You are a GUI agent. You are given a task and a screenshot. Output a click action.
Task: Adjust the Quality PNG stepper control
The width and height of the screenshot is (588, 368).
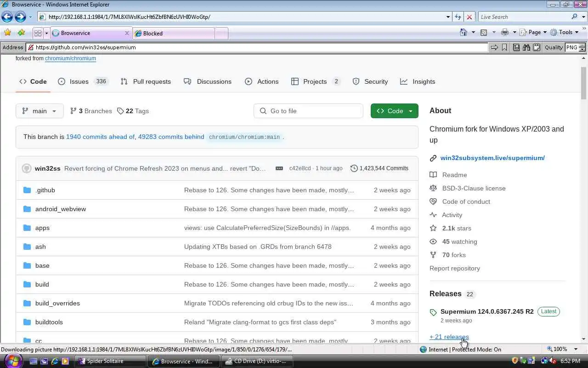click(582, 47)
